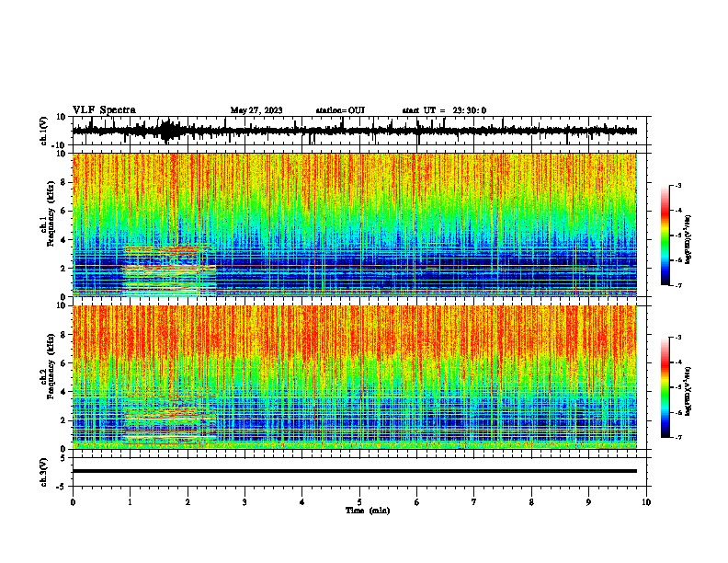Screen dimensions: 728x563
Task: Click the "3" tick label on Time axis
Action: click(245, 502)
